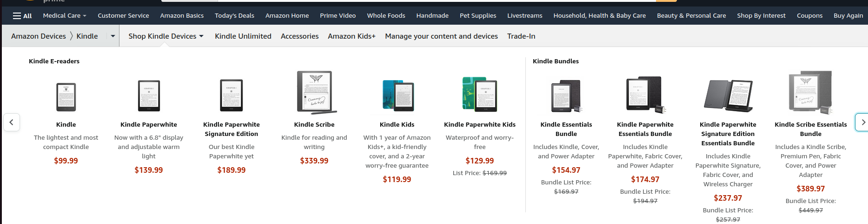Open the All hamburger menu

[x=22, y=16]
